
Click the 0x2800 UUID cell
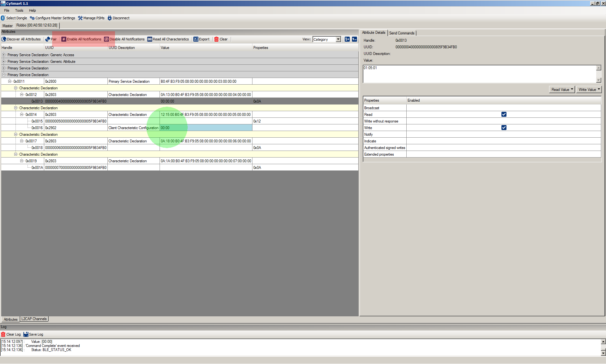tap(76, 81)
